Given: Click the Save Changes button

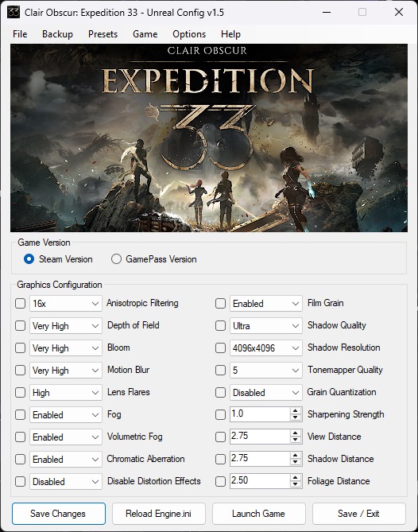Looking at the screenshot, I should [59, 514].
